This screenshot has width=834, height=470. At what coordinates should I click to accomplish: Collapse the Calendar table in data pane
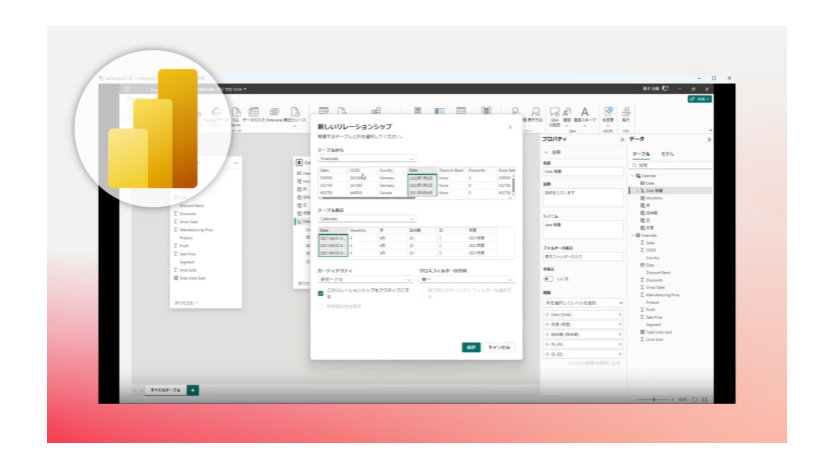tap(633, 175)
